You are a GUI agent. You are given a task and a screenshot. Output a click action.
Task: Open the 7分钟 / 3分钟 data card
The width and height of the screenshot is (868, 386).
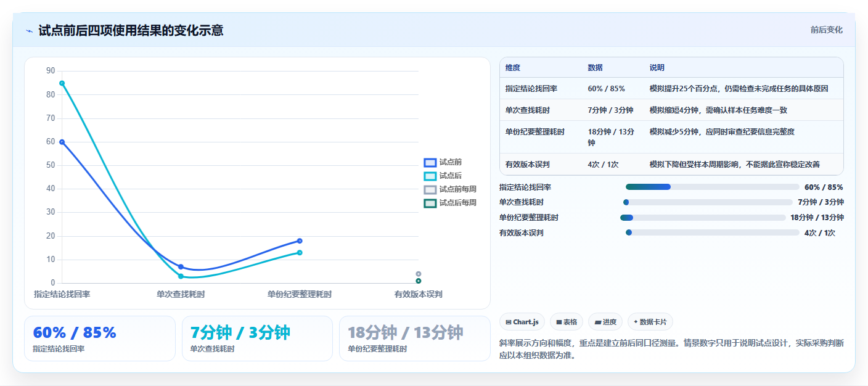257,339
